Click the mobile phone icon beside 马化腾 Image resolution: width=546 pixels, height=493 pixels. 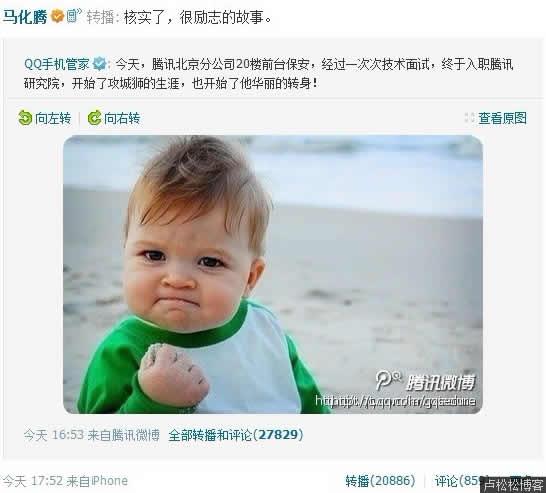[73, 16]
